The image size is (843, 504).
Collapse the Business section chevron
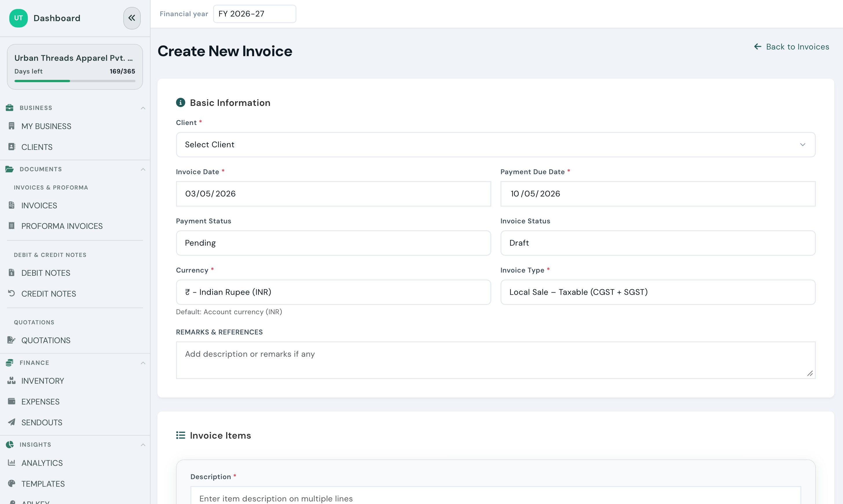tap(143, 108)
